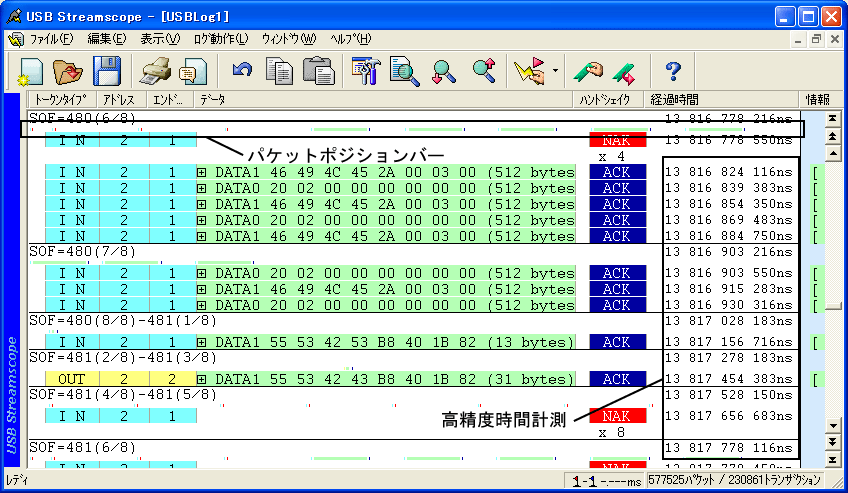Screen dimensions: 848x493
Task: Click ACK handshake of OUT row
Action: 617,379
